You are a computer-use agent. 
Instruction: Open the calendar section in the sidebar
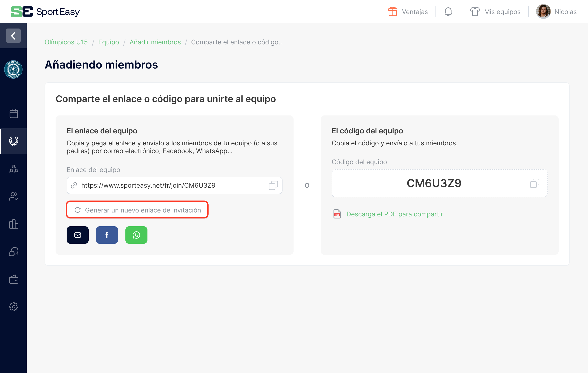(13, 113)
